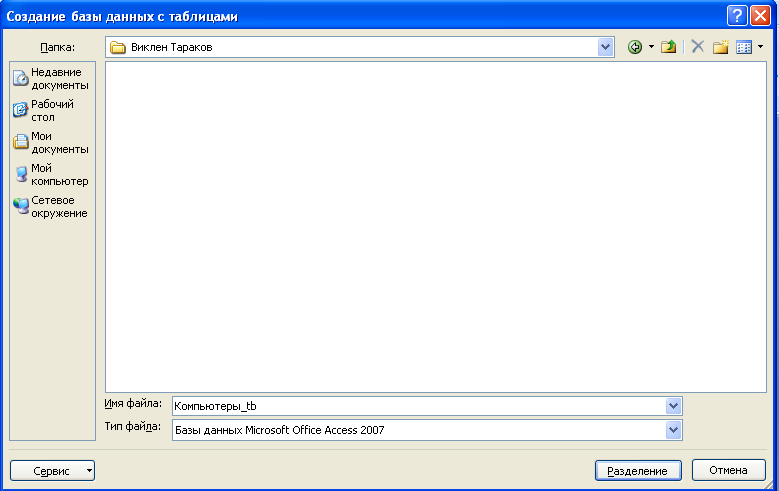Screen dimensions: 779x491
Task: Open the Сервис menu button
Action: (52, 471)
